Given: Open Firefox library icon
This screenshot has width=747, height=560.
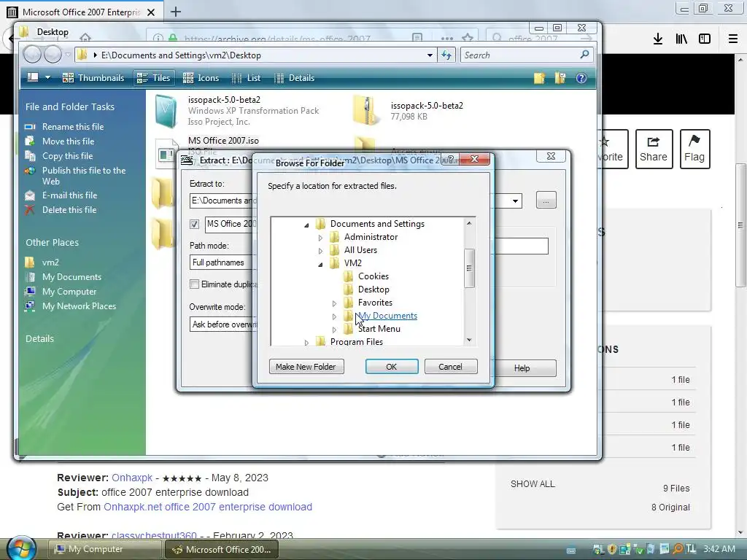Looking at the screenshot, I should tap(681, 39).
